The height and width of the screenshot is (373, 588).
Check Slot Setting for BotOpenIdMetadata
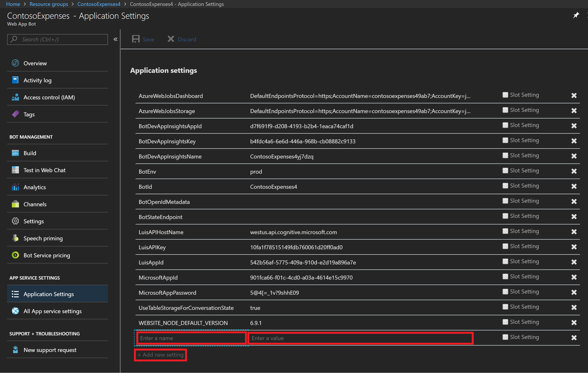coord(505,201)
